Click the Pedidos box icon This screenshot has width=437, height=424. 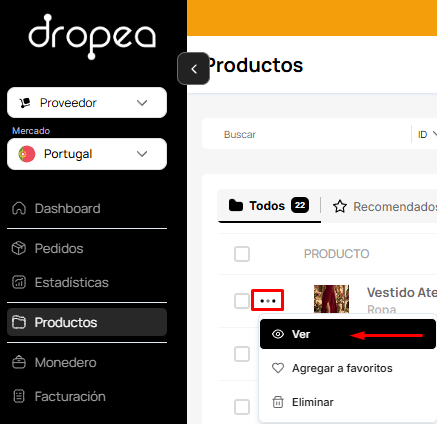point(19,248)
